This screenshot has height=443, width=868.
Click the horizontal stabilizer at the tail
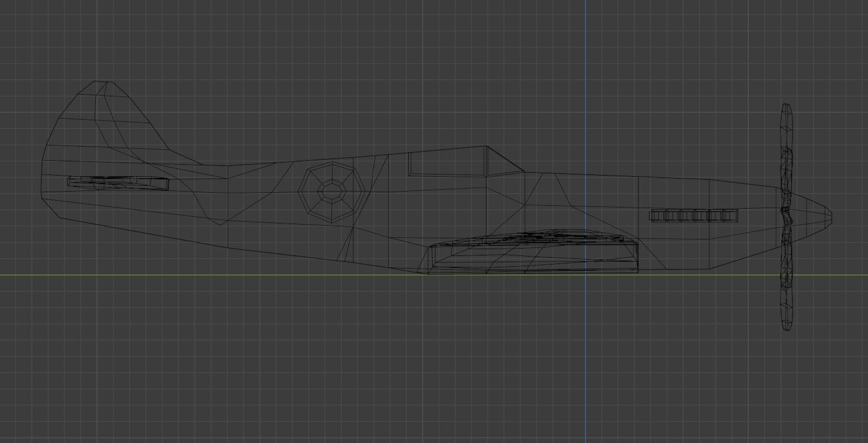[x=118, y=182]
